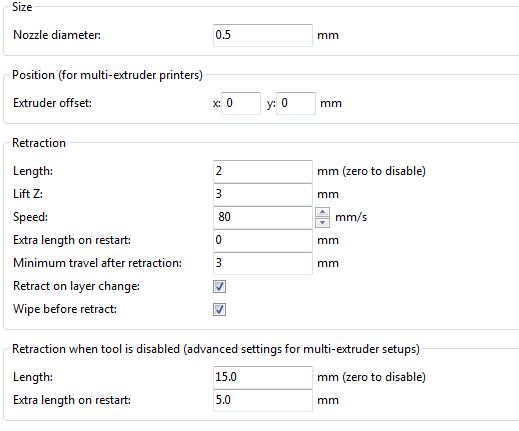Focus Minimum travel after retraction field
The width and height of the screenshot is (519, 431).
263,263
